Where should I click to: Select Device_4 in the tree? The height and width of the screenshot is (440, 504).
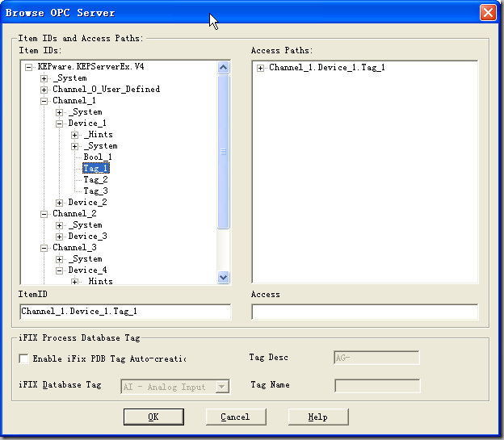87,270
